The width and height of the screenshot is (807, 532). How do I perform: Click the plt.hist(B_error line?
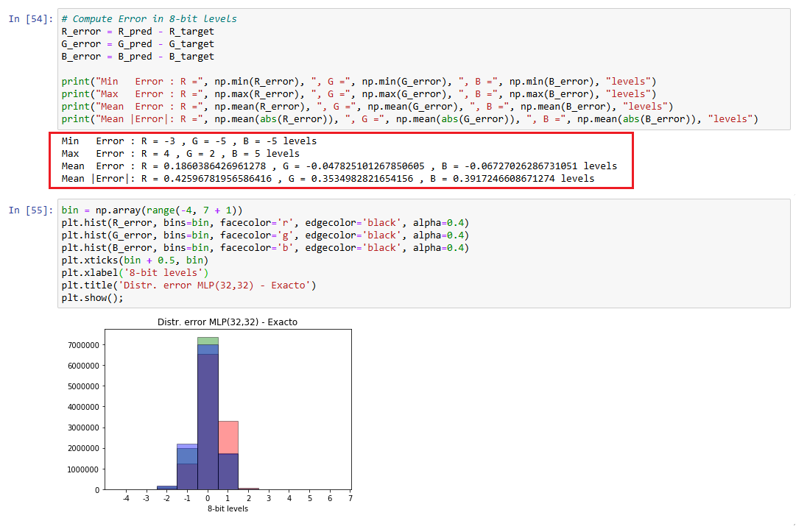coord(265,248)
